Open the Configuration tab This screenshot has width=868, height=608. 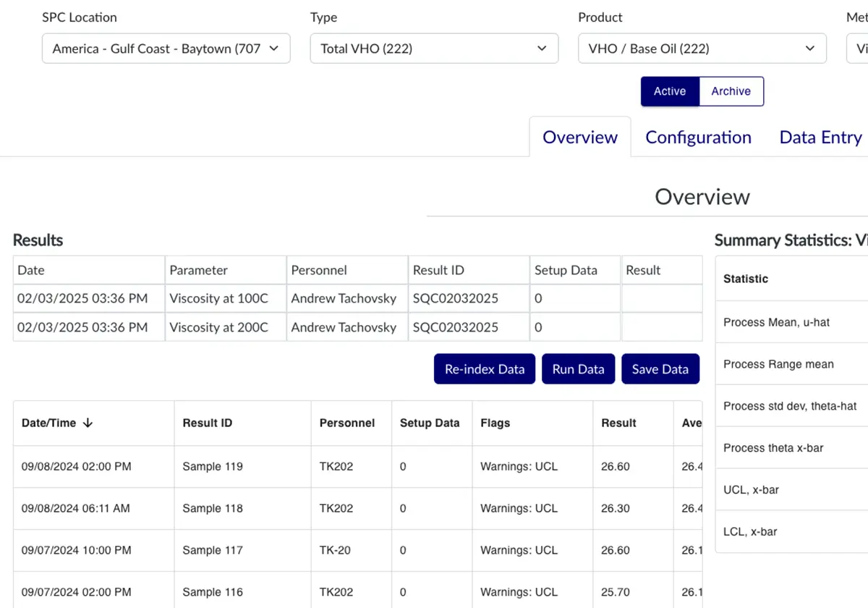tap(698, 138)
